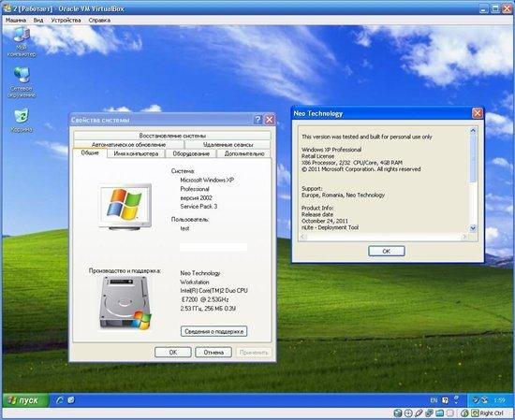Click Отмена in the Свойства системы dialog
This screenshot has height=420, width=515.
[213, 352]
